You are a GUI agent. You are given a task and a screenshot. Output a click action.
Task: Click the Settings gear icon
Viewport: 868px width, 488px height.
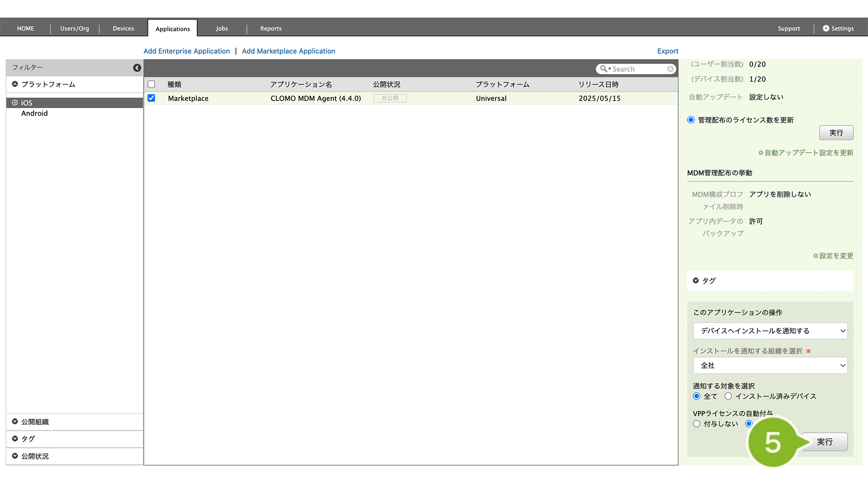(x=826, y=28)
